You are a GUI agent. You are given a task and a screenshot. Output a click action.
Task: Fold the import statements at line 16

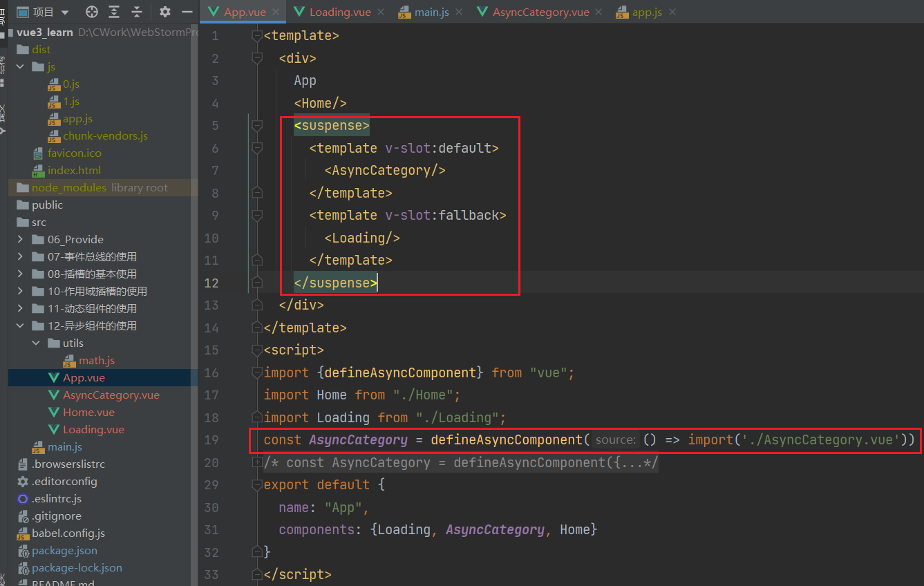pyautogui.click(x=257, y=373)
